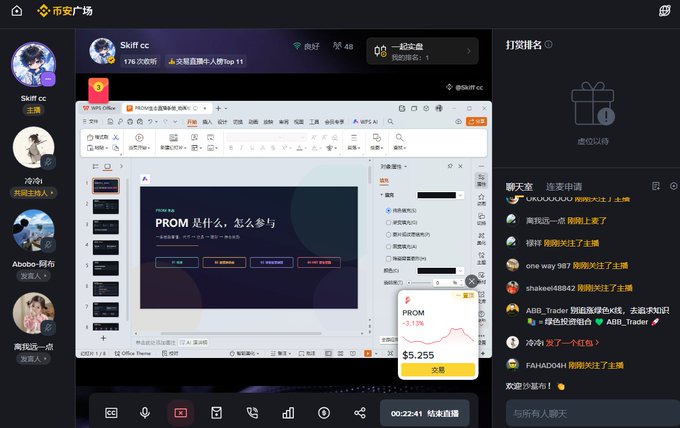Click the transparency percentage value field
This screenshot has height=428, width=680.
(443, 283)
